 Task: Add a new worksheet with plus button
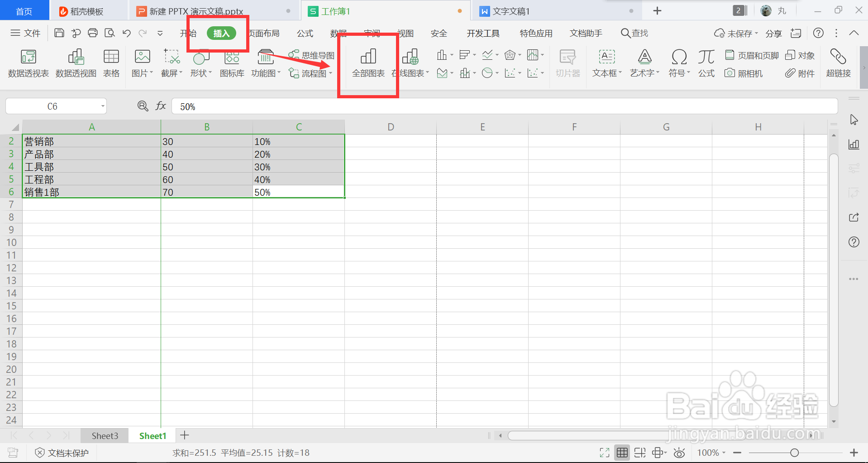[x=185, y=436]
